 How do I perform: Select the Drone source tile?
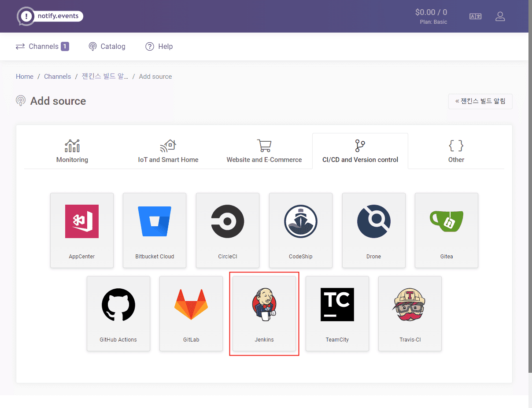point(374,230)
